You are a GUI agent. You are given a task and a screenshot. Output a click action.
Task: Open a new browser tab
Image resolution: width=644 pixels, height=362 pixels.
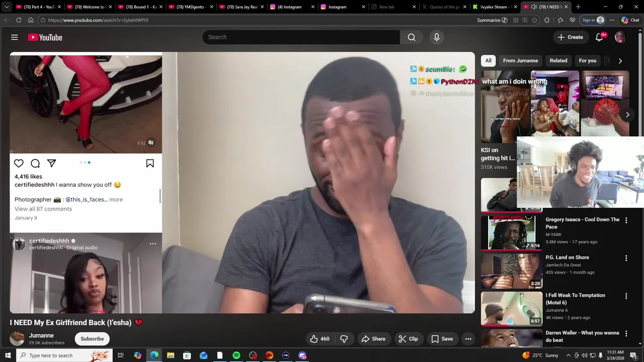click(578, 7)
